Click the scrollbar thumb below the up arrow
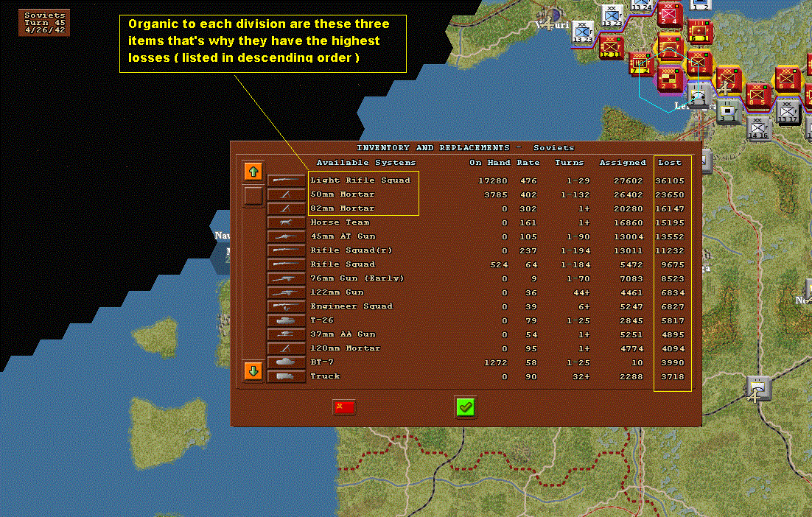This screenshot has width=812, height=517. point(253,195)
